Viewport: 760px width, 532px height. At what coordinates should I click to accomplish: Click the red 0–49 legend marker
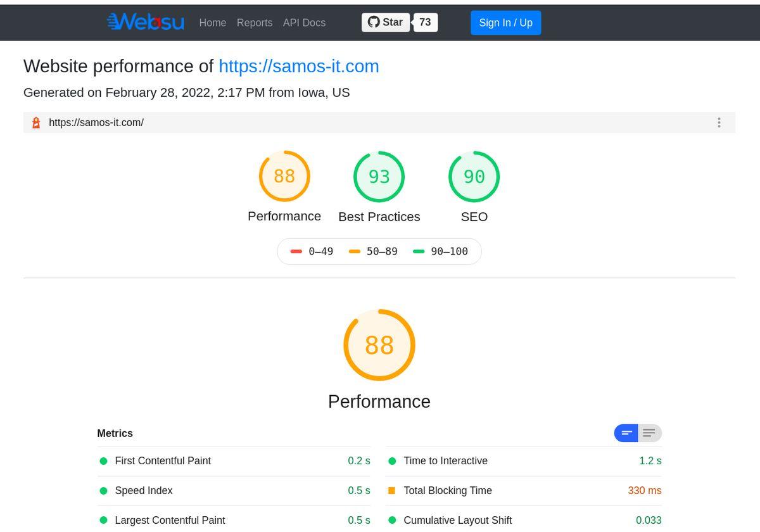296,251
